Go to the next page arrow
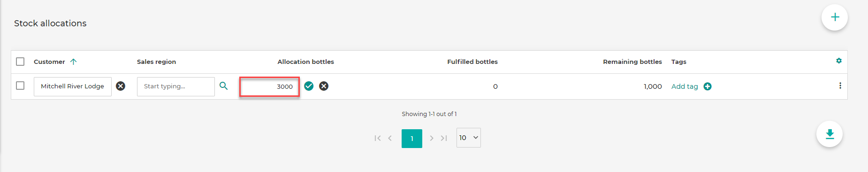Screen dimensions: 868x172 pos(432,138)
